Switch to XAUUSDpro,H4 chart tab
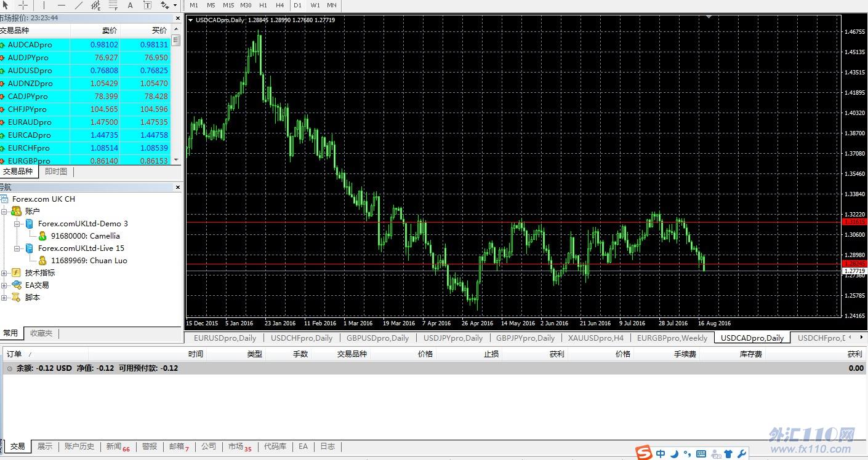The image size is (868, 460). 596,338
